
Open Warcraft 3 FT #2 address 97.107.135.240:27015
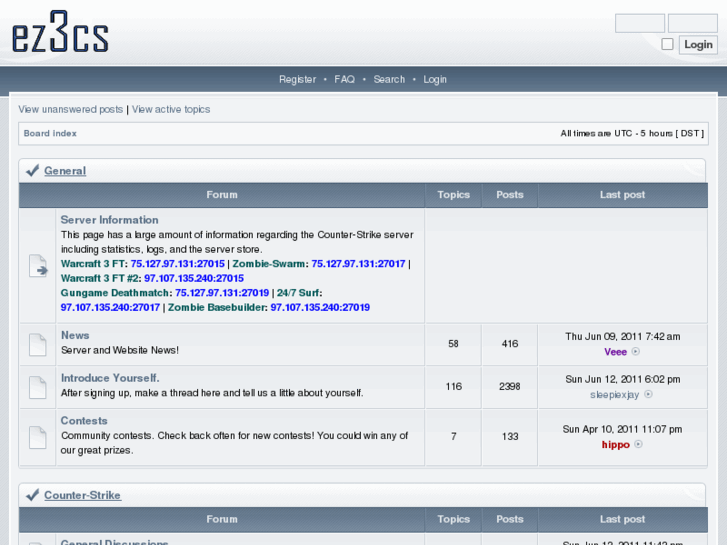tap(194, 278)
